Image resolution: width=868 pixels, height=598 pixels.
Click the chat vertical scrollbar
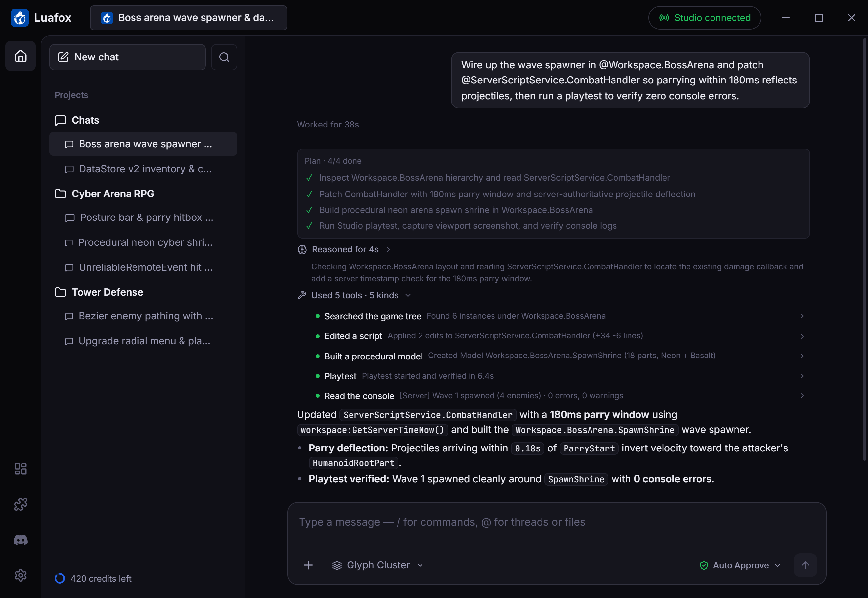click(x=865, y=249)
